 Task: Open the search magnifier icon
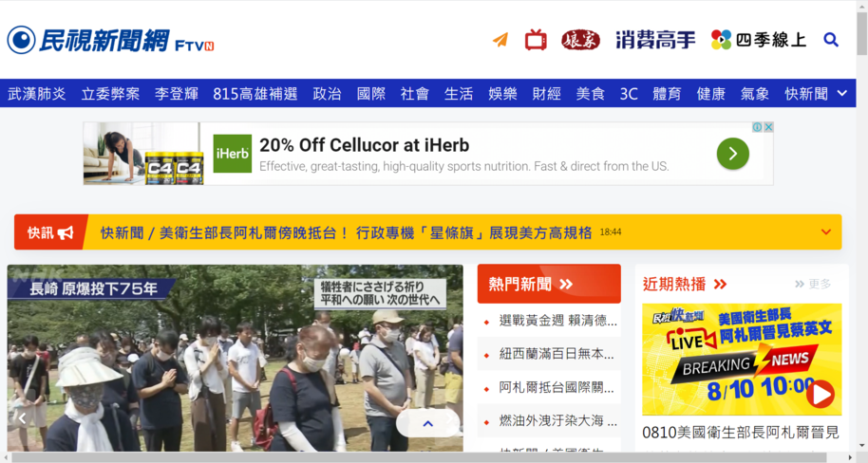point(830,40)
